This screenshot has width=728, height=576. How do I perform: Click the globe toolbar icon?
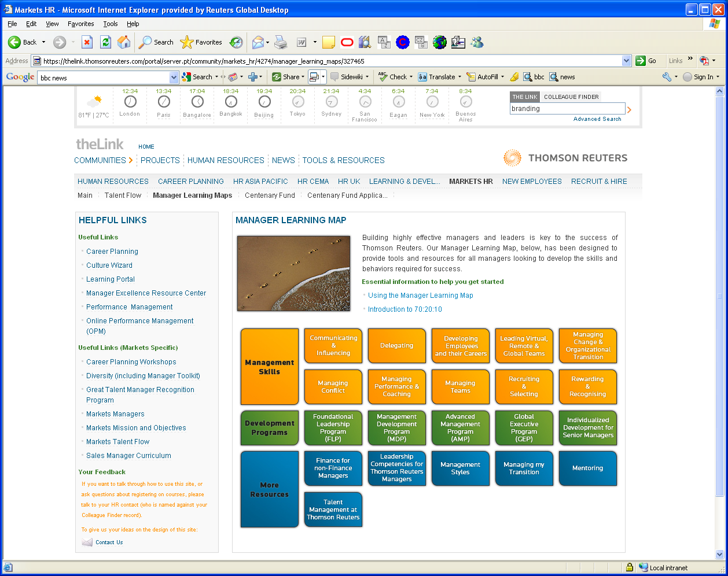[440, 42]
